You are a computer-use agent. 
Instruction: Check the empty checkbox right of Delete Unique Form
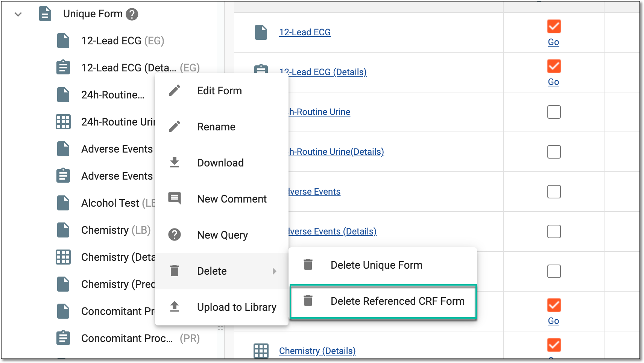click(554, 271)
